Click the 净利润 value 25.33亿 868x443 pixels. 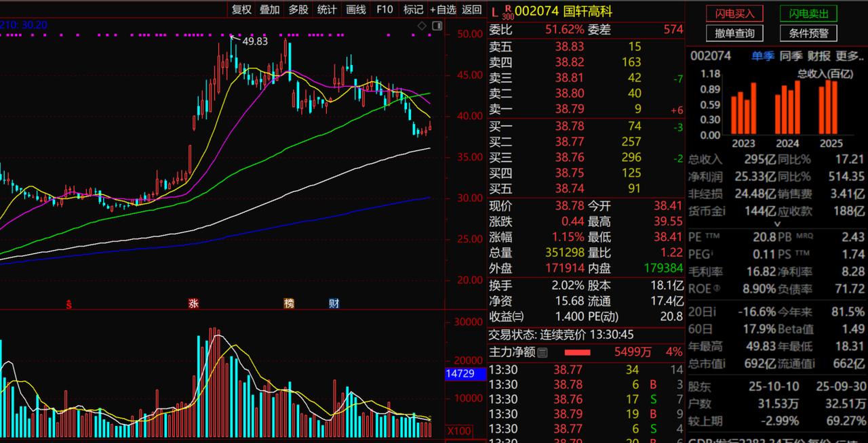click(x=755, y=176)
